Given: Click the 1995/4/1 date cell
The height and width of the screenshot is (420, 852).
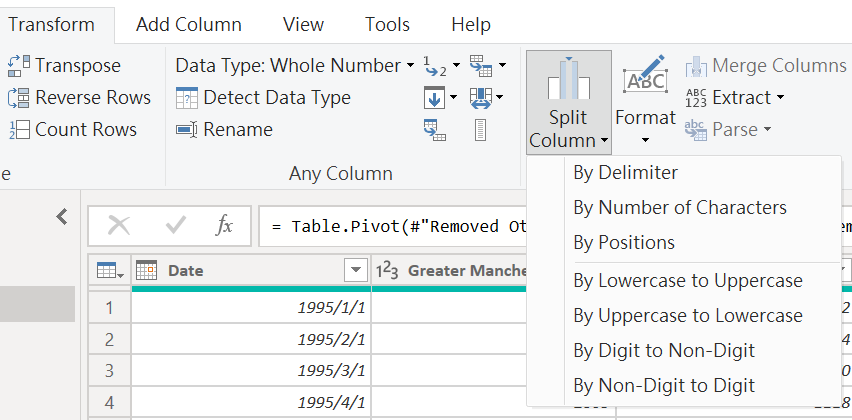Looking at the screenshot, I should point(251,403).
